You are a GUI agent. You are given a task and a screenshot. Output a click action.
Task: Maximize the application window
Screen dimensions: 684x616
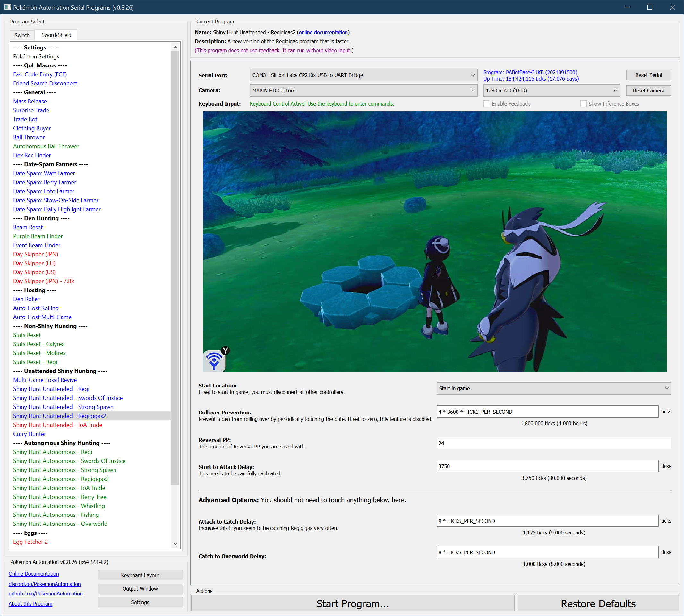click(x=649, y=7)
